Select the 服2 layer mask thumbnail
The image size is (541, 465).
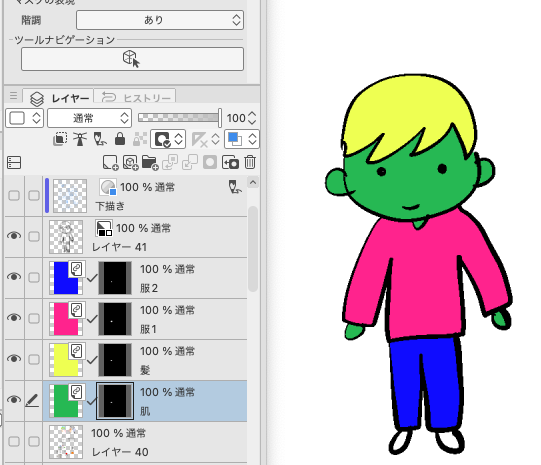[x=115, y=278]
